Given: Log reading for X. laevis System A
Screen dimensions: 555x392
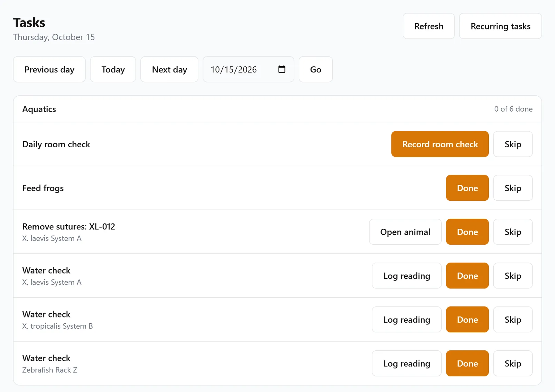Looking at the screenshot, I should (407, 276).
